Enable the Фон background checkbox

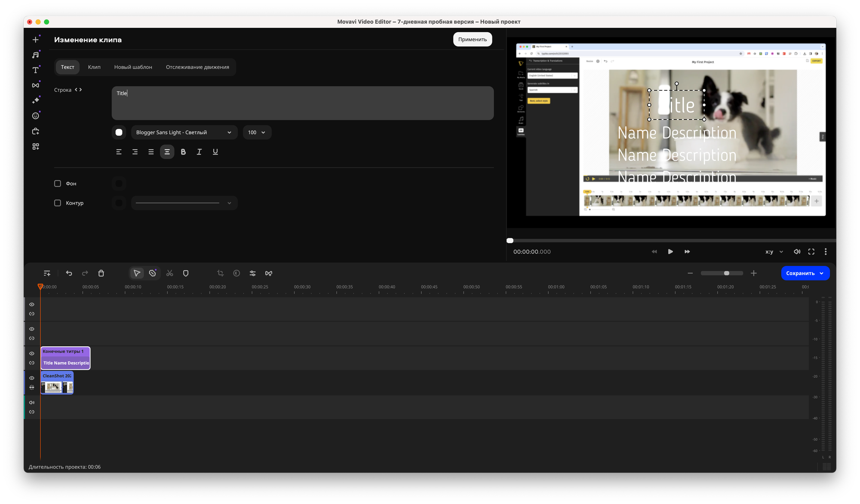pyautogui.click(x=58, y=183)
